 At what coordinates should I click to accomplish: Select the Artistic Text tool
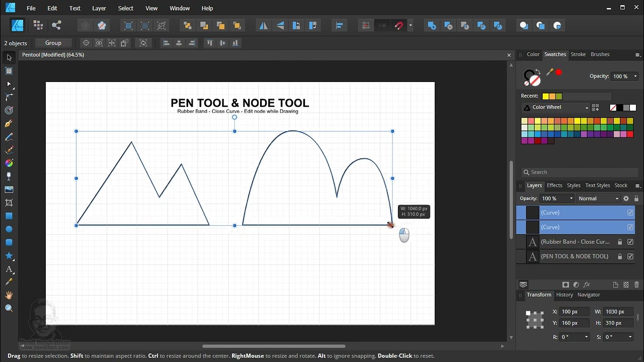tap(9, 269)
